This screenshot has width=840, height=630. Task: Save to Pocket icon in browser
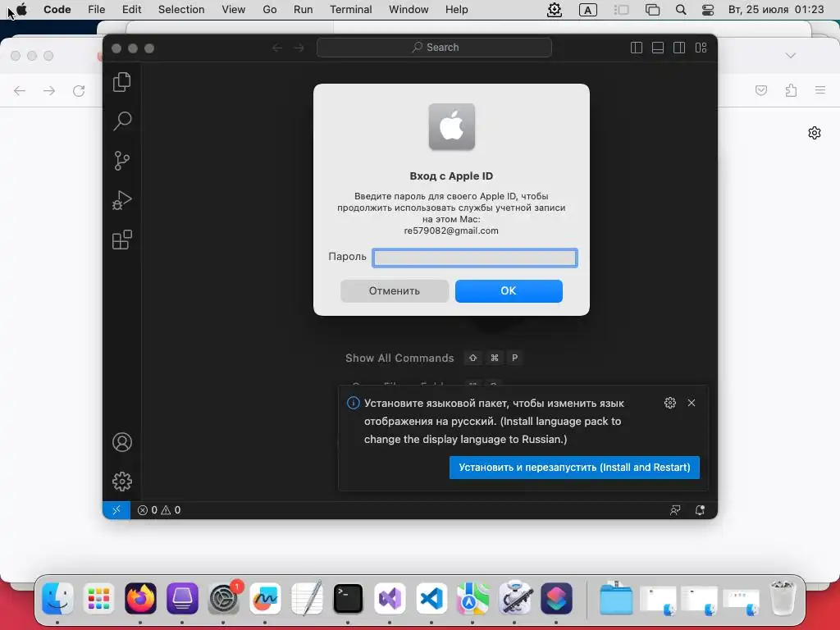click(x=761, y=90)
